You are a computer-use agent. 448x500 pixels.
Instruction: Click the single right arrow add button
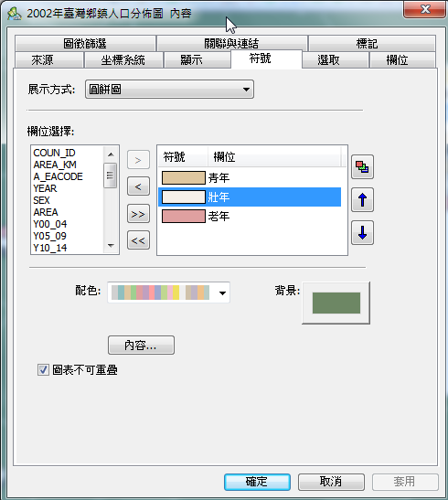(x=138, y=160)
